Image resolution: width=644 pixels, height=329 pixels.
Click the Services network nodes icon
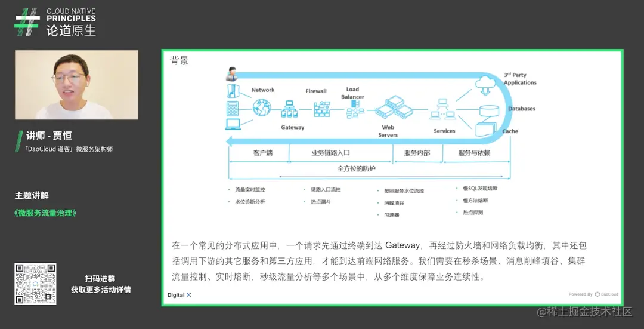442,109
